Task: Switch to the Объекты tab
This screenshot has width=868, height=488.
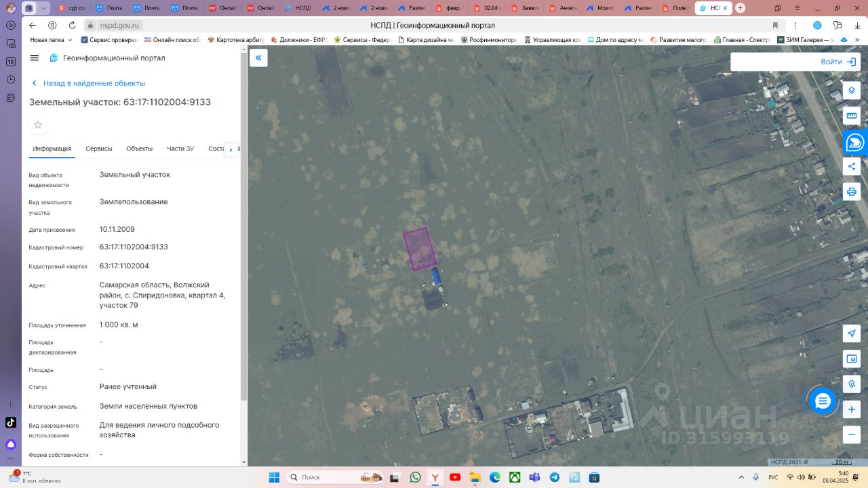Action: tap(139, 149)
